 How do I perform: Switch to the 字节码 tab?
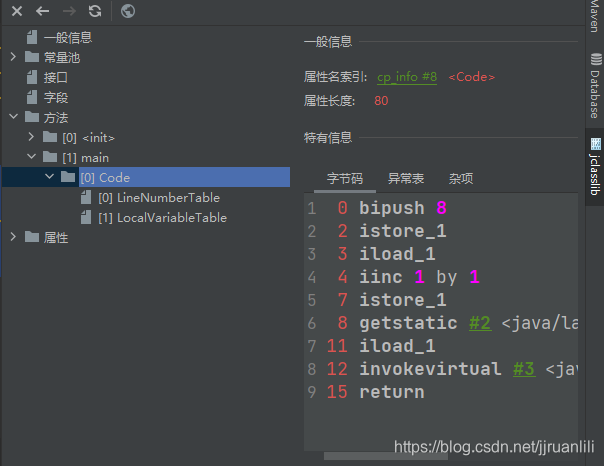pyautogui.click(x=345, y=179)
